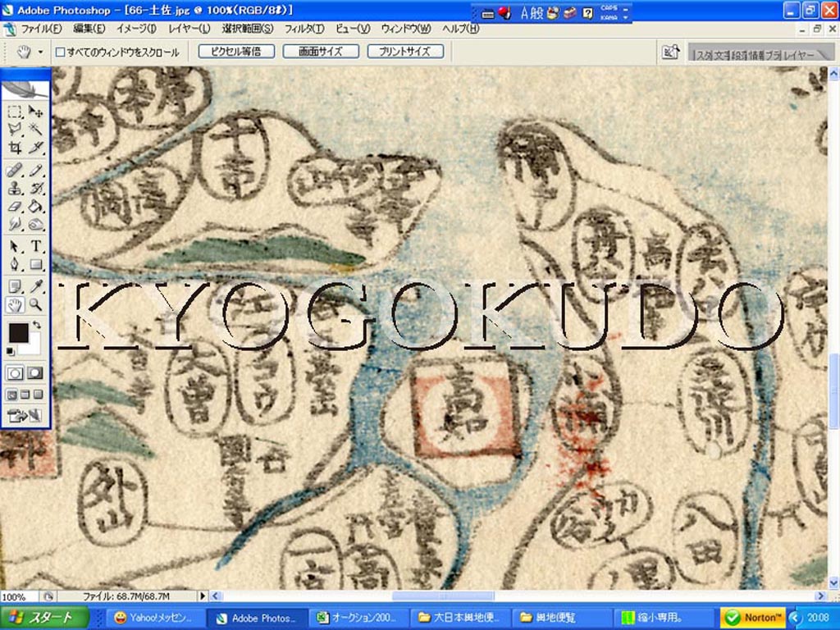Open the ファイル(F) menu
Screen dimensions: 840x630
click(41, 29)
